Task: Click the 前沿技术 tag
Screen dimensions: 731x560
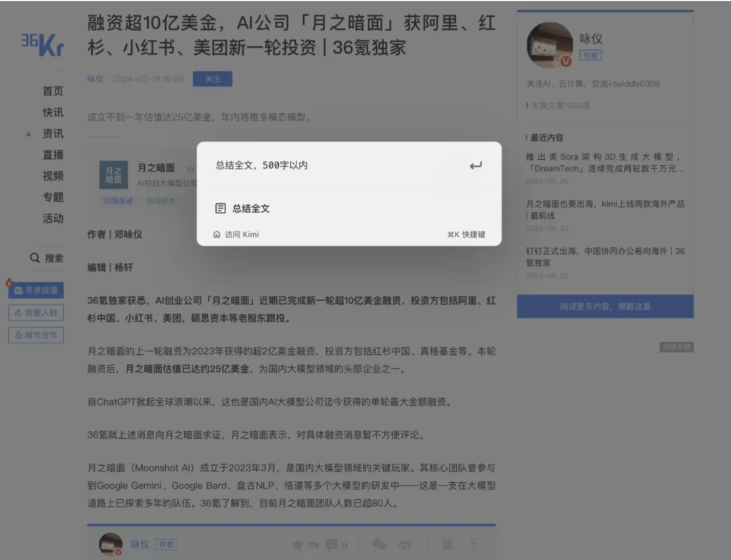Action: [161, 201]
